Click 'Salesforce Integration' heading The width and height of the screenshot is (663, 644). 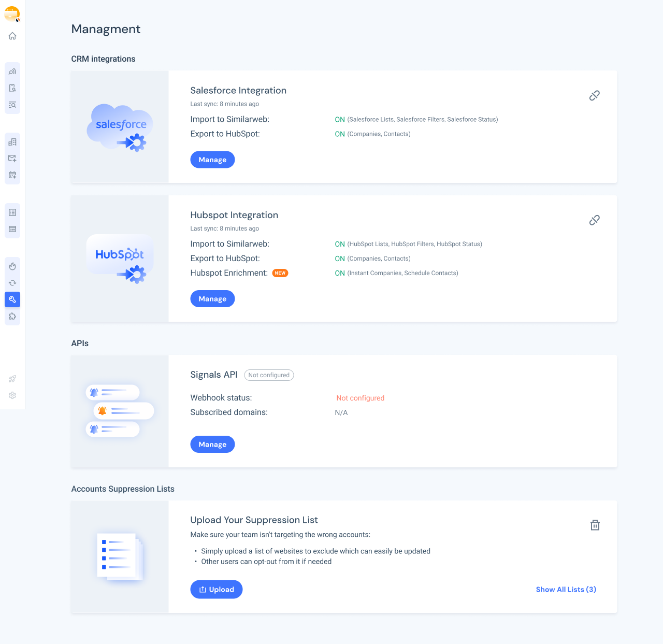pos(238,90)
